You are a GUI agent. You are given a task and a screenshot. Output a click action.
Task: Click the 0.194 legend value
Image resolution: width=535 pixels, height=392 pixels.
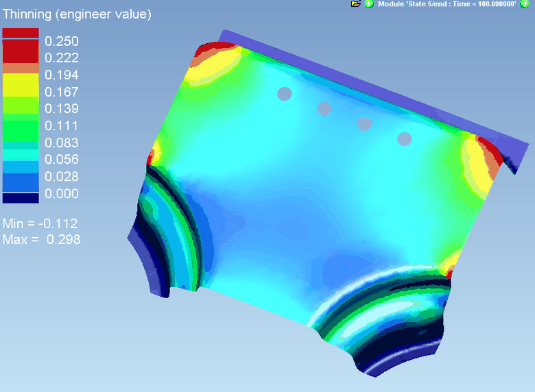click(x=62, y=75)
